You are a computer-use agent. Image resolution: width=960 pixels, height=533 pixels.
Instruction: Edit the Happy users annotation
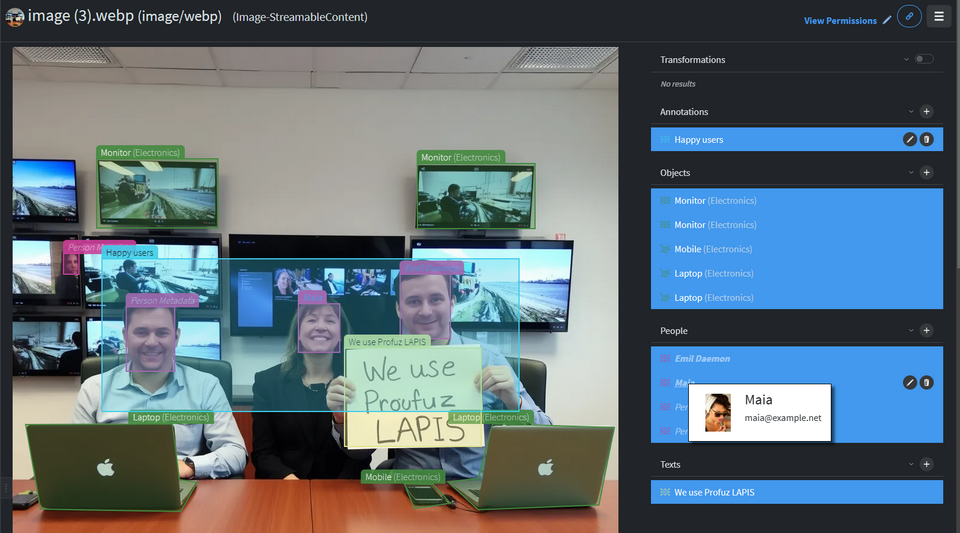(x=910, y=140)
